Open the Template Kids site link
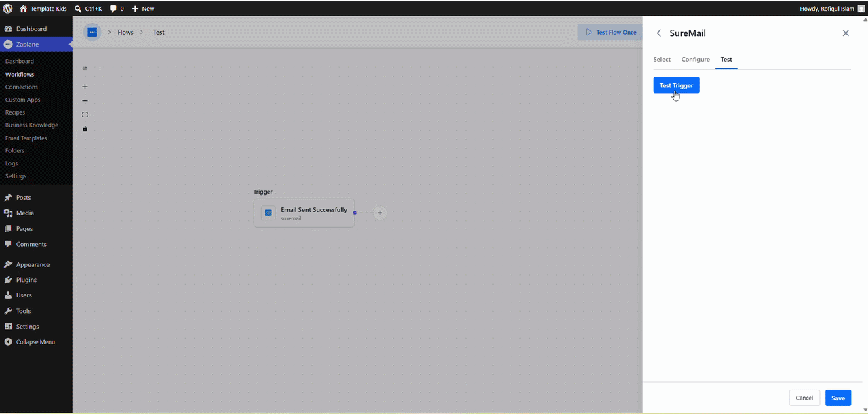Viewport: 868px width, 414px height. tap(43, 9)
